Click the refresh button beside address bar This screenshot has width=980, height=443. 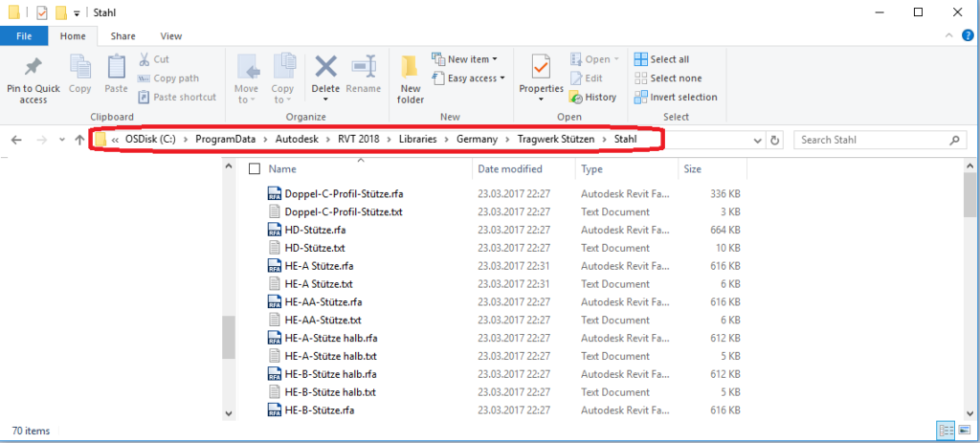click(775, 140)
